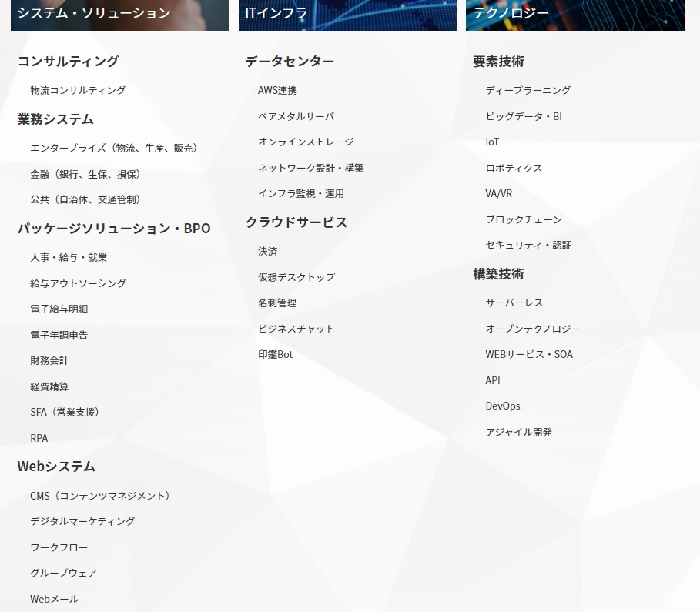Open 人事・給与・就業 link

click(69, 258)
